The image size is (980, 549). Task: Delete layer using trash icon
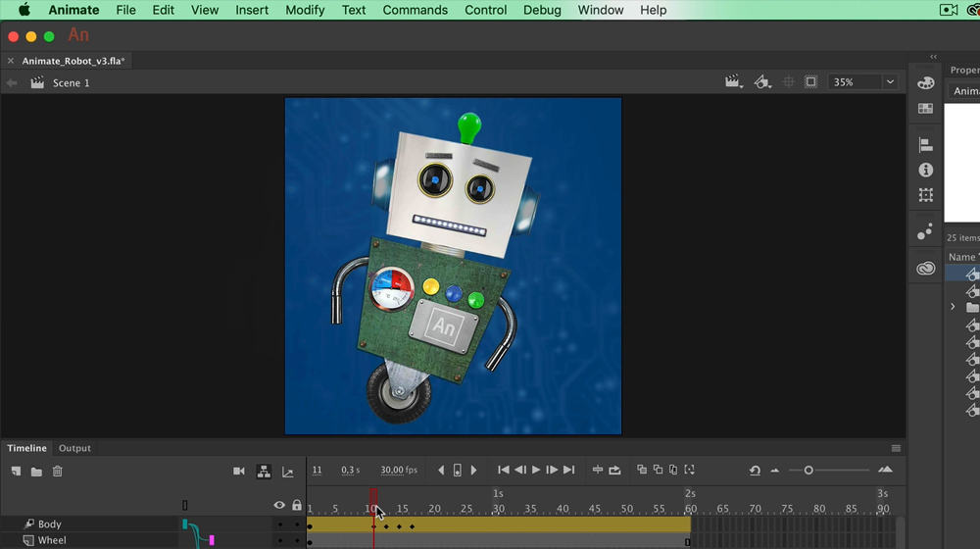click(x=58, y=472)
